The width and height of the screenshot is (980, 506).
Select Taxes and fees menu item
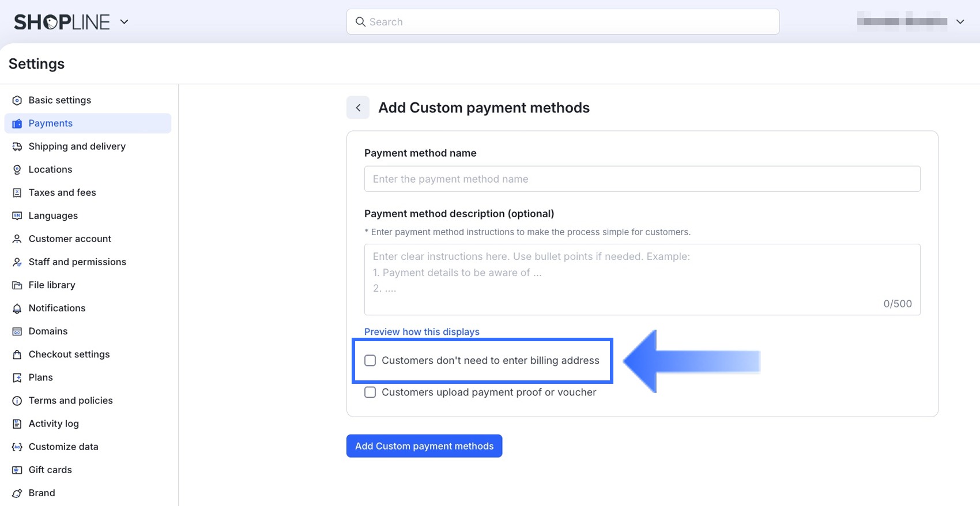pos(62,192)
